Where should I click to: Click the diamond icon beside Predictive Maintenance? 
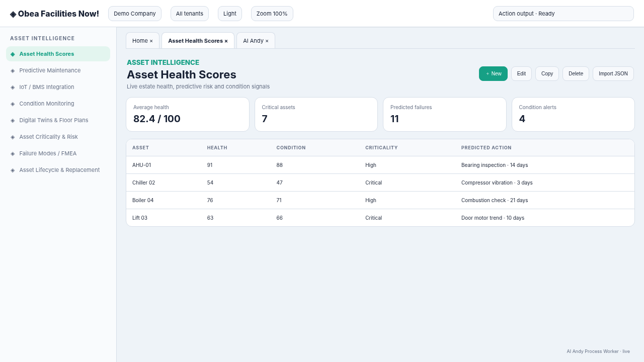point(13,70)
